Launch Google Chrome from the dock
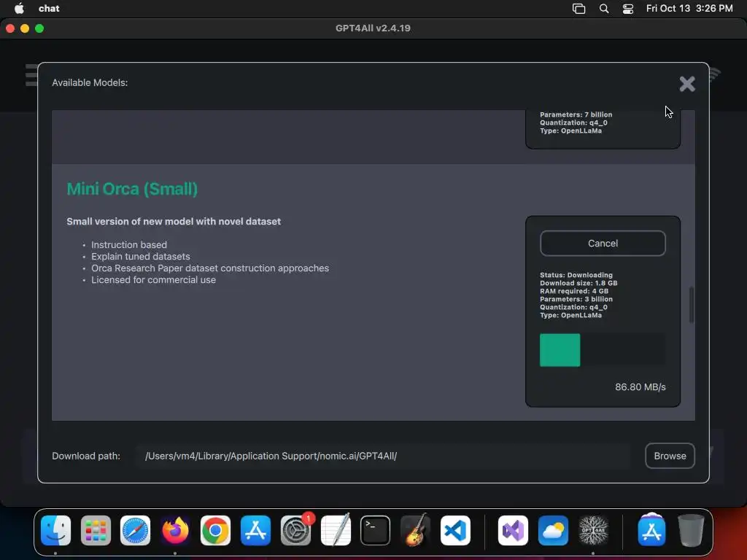Viewport: 747px width, 560px height. coord(215,530)
